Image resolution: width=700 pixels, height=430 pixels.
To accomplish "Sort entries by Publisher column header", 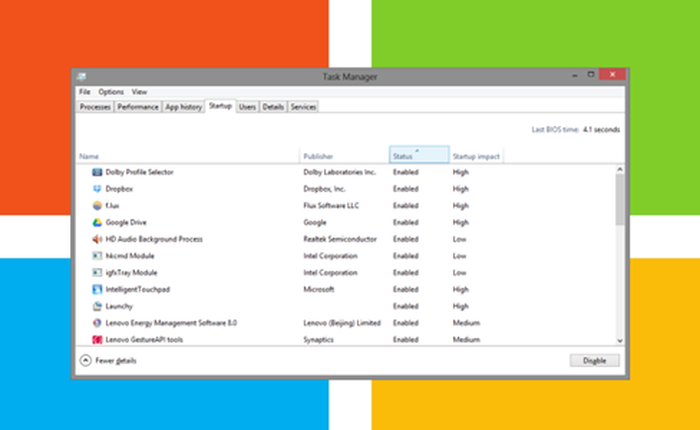I will (320, 156).
